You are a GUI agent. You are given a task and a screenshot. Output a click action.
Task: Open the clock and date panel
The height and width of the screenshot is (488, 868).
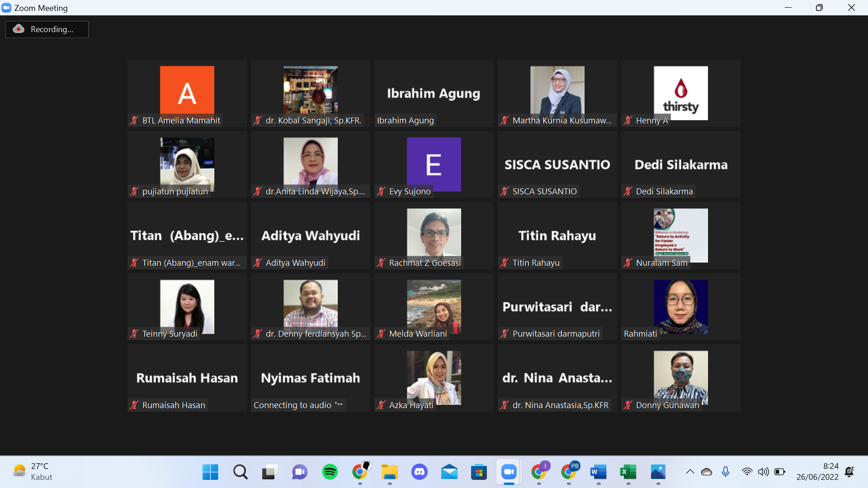point(817,471)
